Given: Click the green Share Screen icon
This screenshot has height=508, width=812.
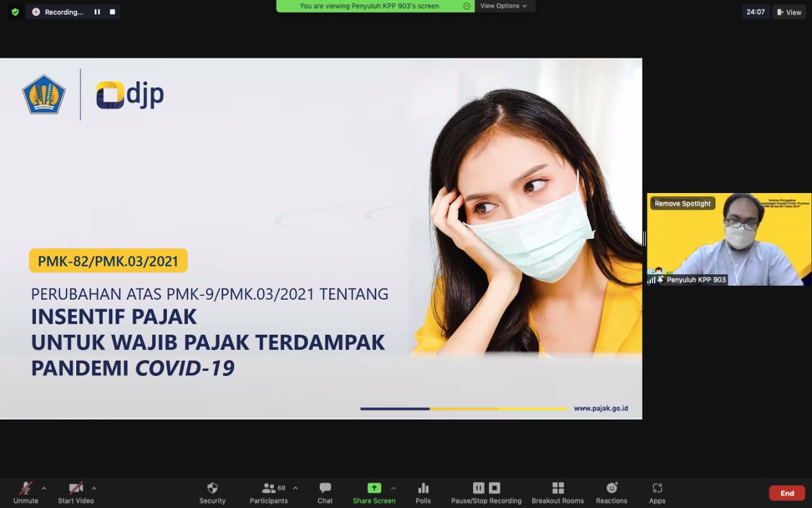Looking at the screenshot, I should coord(374,488).
